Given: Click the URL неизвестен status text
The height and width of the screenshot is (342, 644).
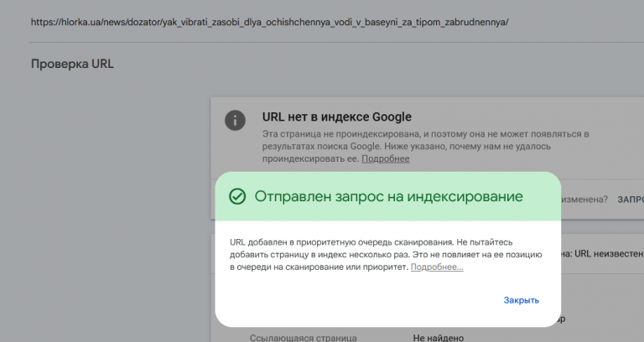Looking at the screenshot, I should point(608,254).
